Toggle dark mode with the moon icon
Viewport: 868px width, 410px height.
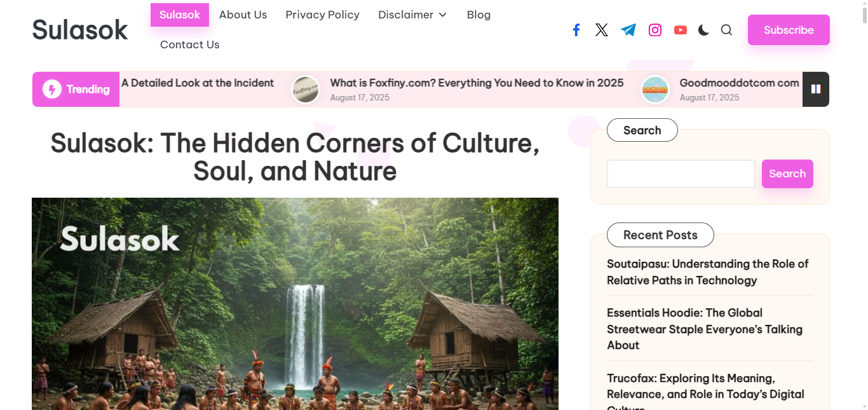[x=703, y=30]
